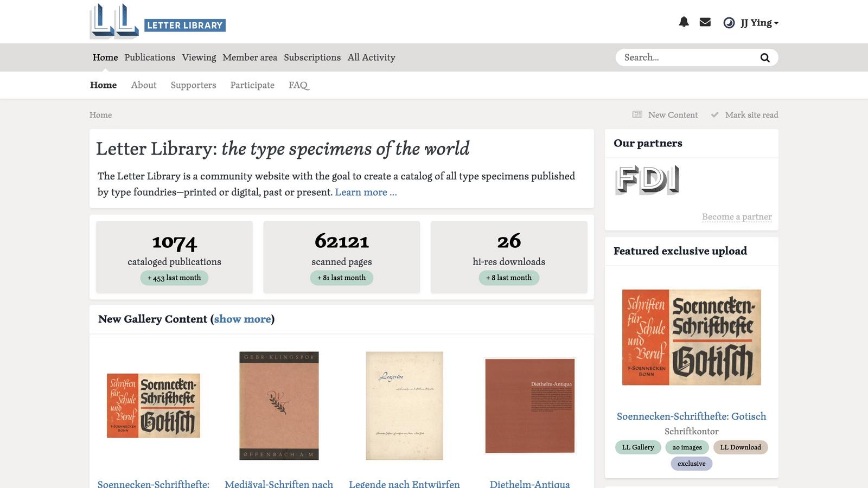Screen dimensions: 868x488
Task: Click the LL Download tag
Action: coord(741,447)
